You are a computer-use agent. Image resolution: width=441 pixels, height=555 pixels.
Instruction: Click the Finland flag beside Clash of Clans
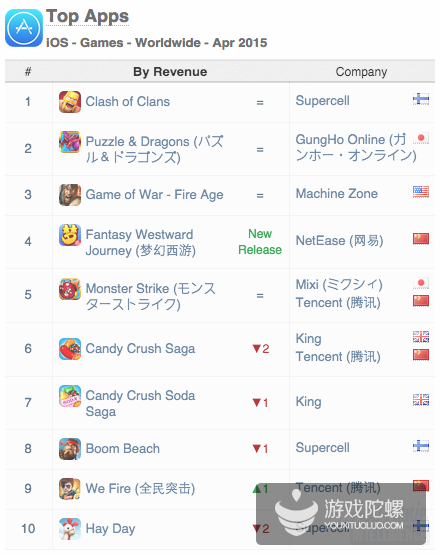click(x=421, y=99)
